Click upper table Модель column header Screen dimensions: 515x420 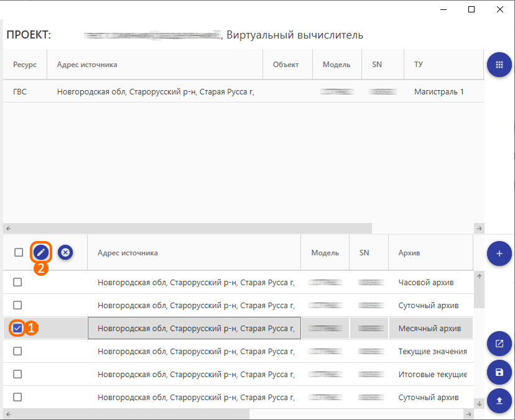(x=337, y=65)
